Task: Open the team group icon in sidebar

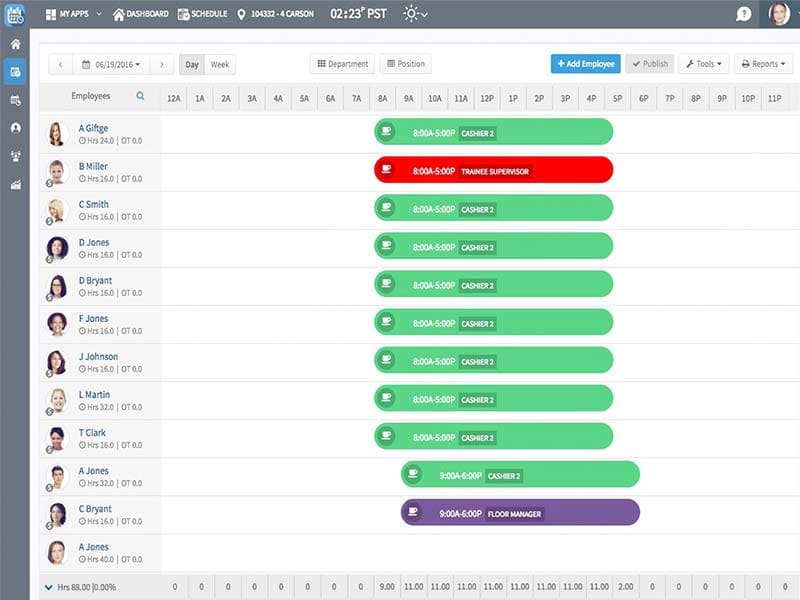Action: coord(15,156)
